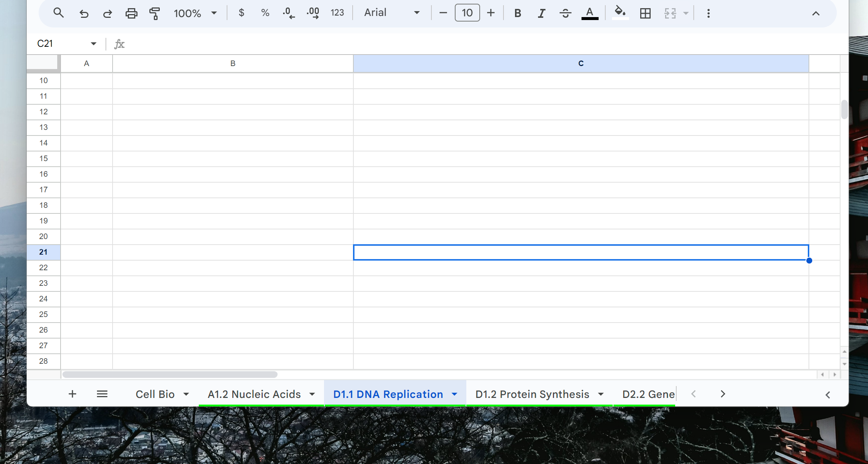Expand the C21 name box dropdown
Image resolution: width=868 pixels, height=464 pixels.
pos(93,44)
